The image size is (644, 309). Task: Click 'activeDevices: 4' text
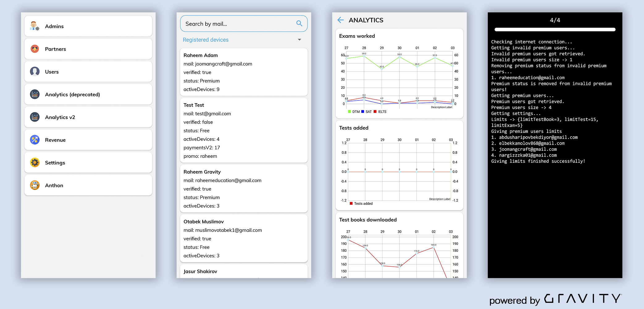(x=202, y=139)
